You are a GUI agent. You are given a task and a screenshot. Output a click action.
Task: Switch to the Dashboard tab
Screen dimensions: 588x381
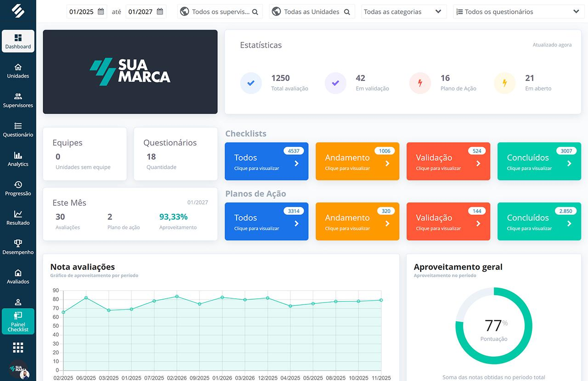point(18,41)
